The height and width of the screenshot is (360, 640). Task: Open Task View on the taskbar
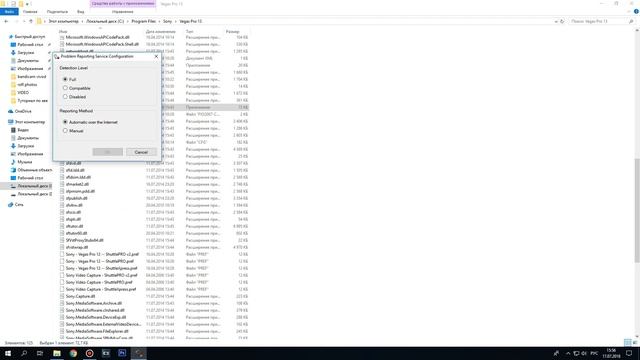40,353
